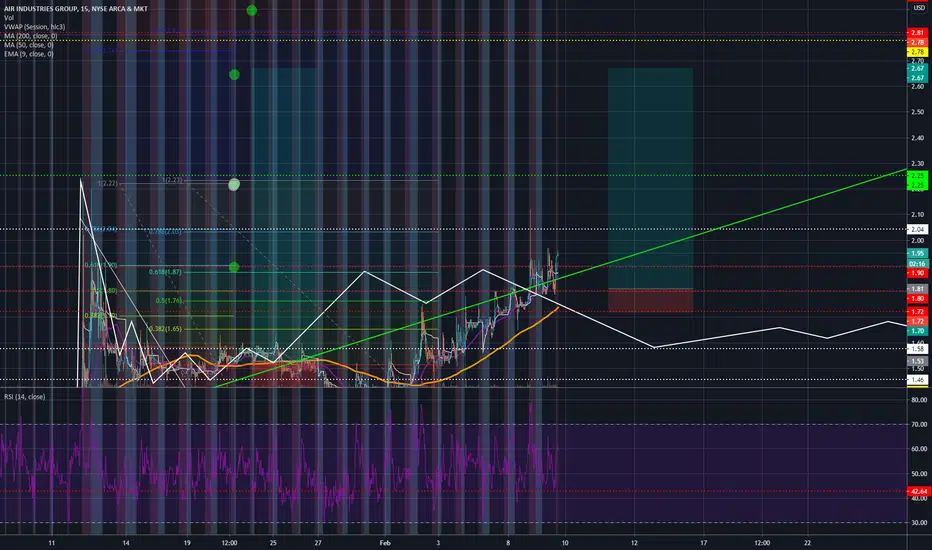Select the long position red stop-loss zone
The width and height of the screenshot is (932, 550).
click(650, 300)
